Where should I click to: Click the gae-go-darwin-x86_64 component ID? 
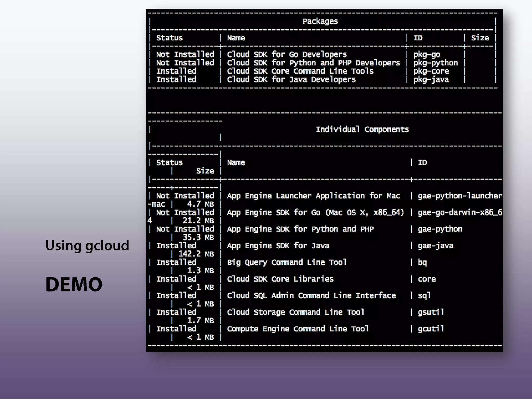click(x=460, y=212)
